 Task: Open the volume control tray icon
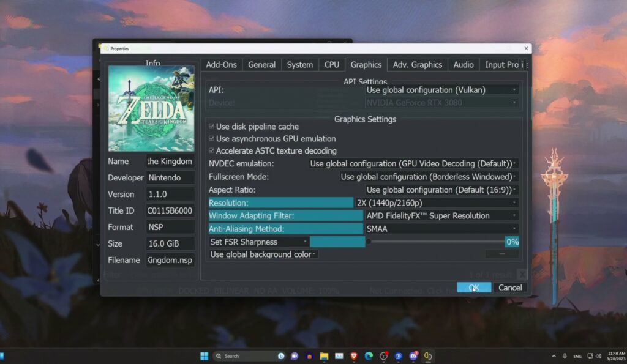pyautogui.click(x=598, y=356)
